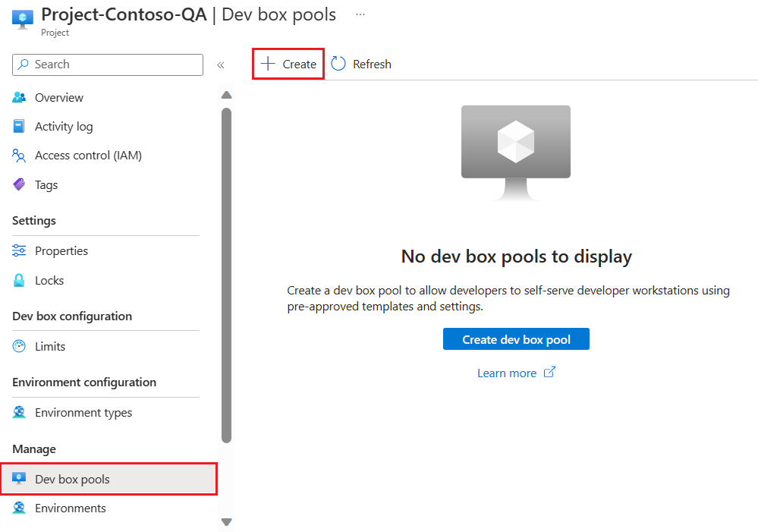Click the sidebar scrollbar thumb

pos(226,275)
